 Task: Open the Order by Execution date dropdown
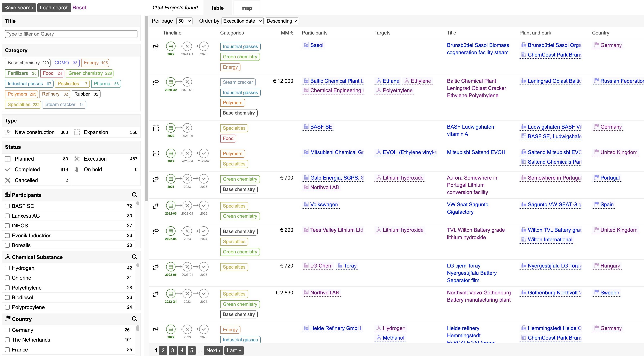coord(242,21)
